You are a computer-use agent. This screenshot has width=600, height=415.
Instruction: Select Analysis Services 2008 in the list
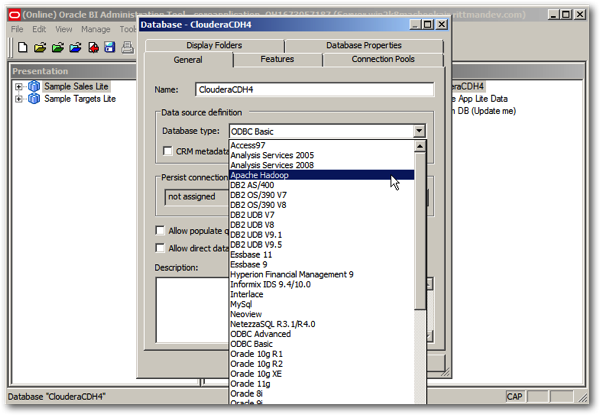322,165
